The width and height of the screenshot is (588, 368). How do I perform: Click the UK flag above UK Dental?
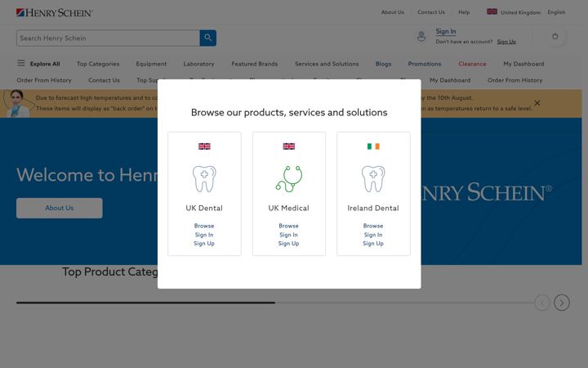(204, 146)
